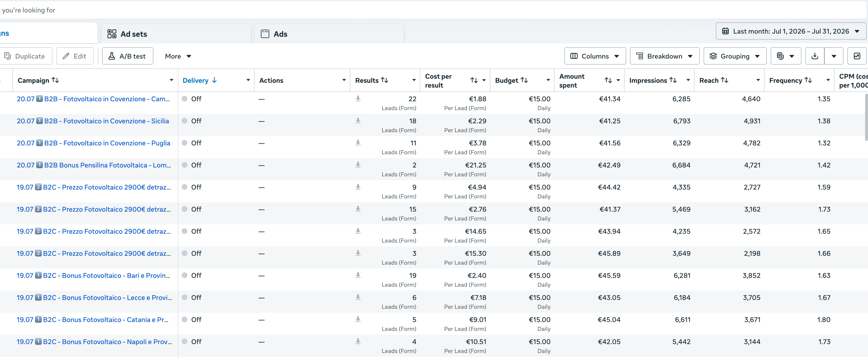Select the €21.25 cost per result cell

[x=455, y=169]
